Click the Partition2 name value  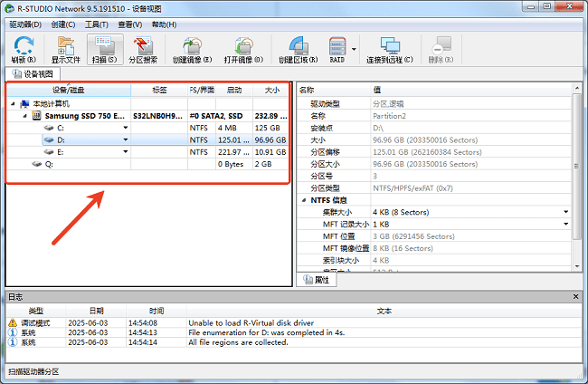[389, 116]
